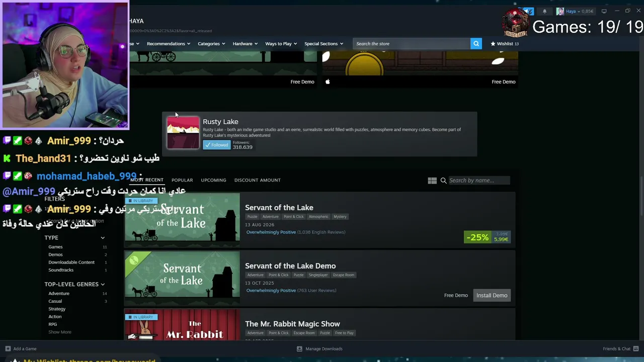Select the Discount Amount tab
The height and width of the screenshot is (362, 644).
pos(258,180)
